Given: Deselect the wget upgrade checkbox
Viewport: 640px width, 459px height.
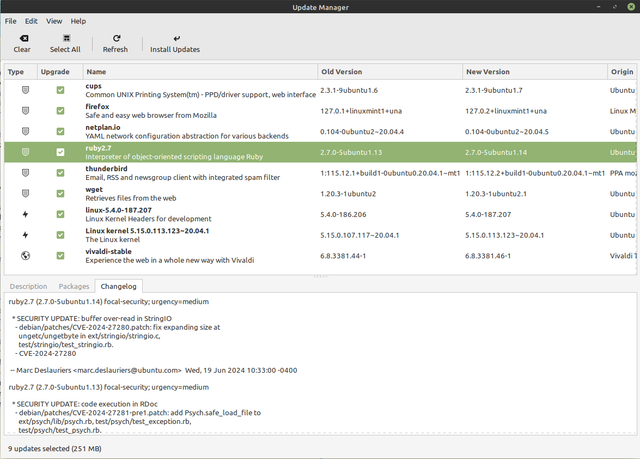Looking at the screenshot, I should click(60, 193).
